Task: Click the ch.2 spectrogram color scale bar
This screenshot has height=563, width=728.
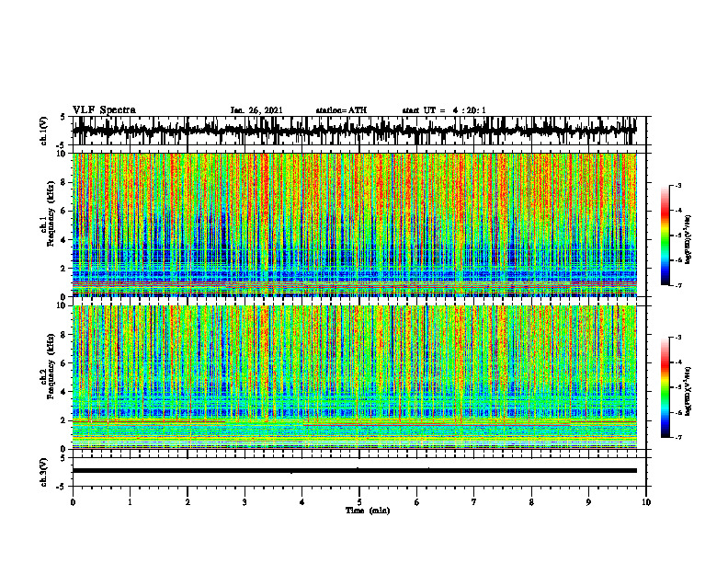Action: pyautogui.click(x=665, y=387)
